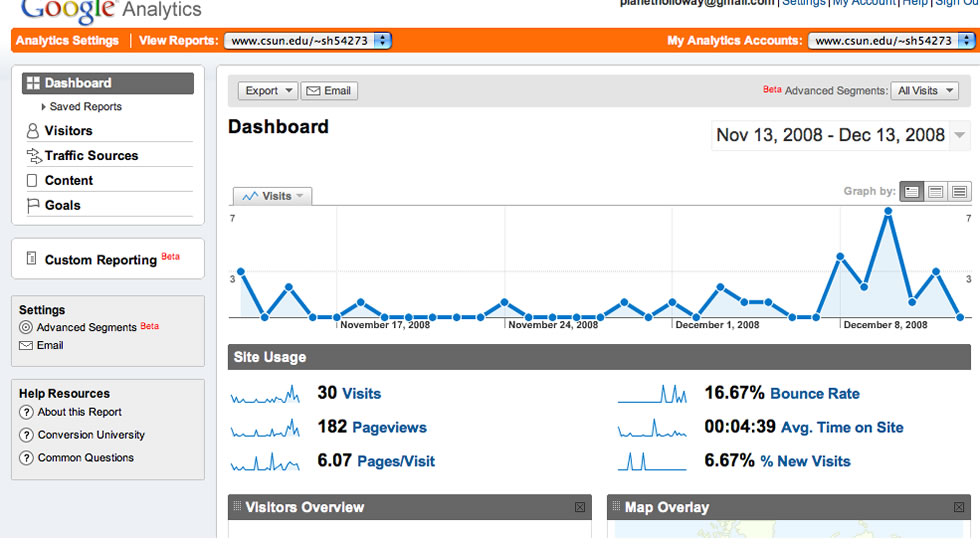Click the Avg. Time on Site sparkline
The width and height of the screenshot is (980, 548).
(x=652, y=428)
